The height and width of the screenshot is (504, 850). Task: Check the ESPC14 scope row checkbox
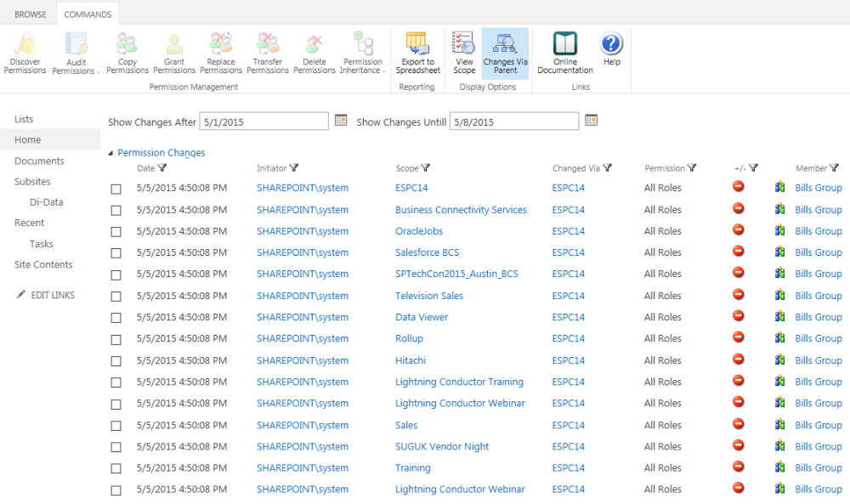point(116,190)
